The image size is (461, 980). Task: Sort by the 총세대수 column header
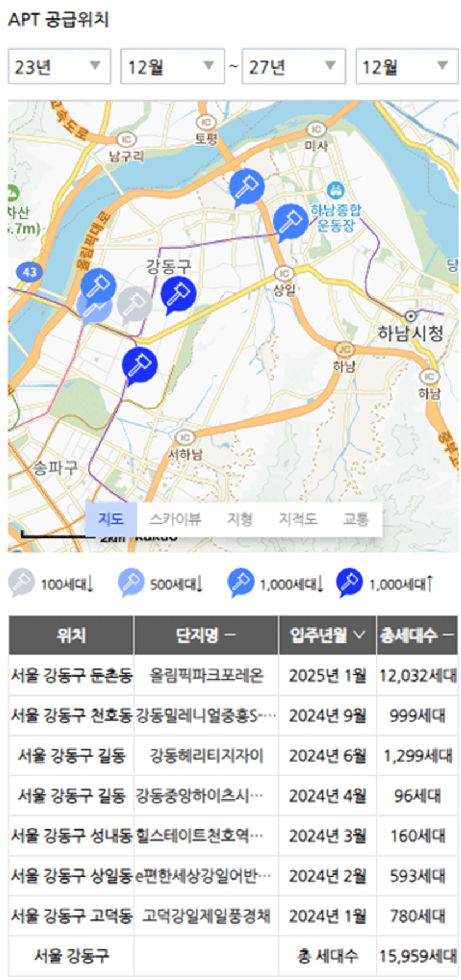tap(417, 635)
